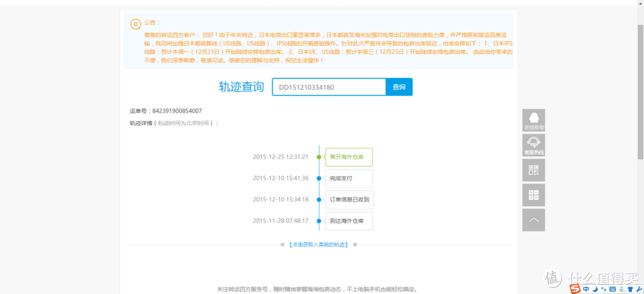
Task: Click 点击获取入库前的轨迹 link
Action: 318,245
